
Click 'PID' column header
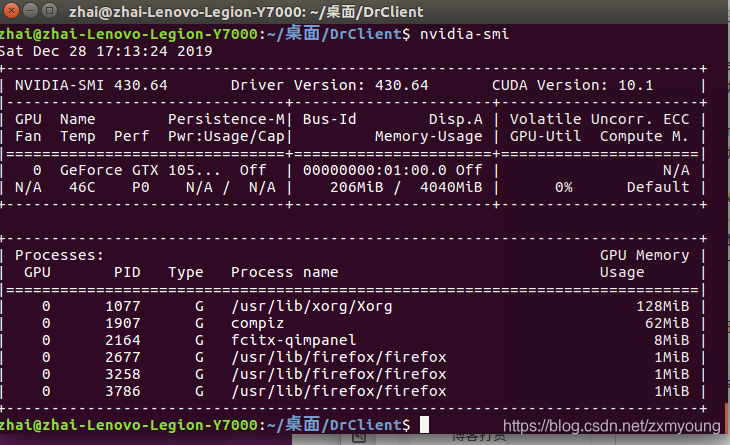127,272
